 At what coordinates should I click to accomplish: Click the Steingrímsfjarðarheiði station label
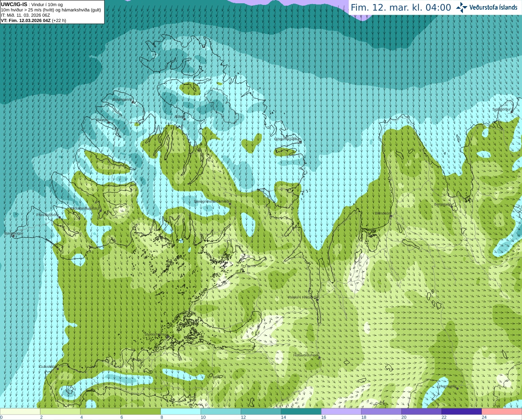pos(212,201)
